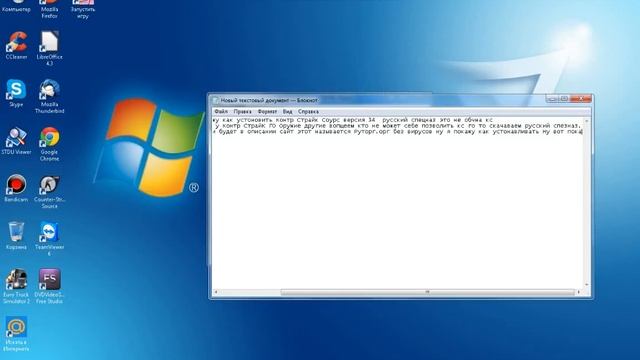
Task: Open DVDVideoSoft Free Studio shortcut
Action: [49, 286]
